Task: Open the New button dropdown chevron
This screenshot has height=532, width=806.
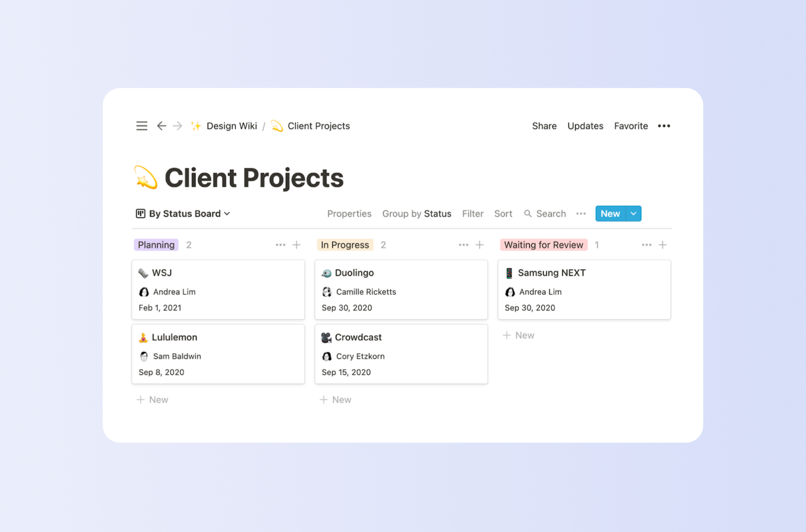Action: click(x=633, y=213)
